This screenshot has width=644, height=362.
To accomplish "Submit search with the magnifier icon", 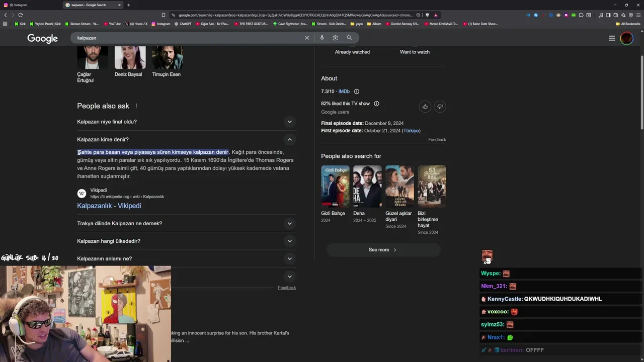I will point(349,38).
